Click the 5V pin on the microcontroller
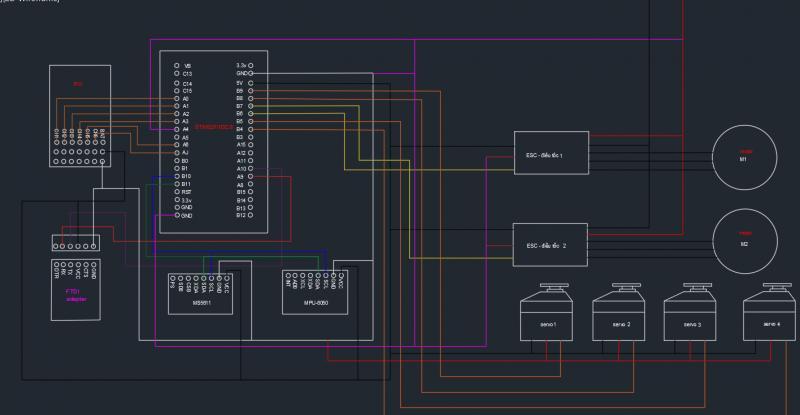 coord(241,82)
